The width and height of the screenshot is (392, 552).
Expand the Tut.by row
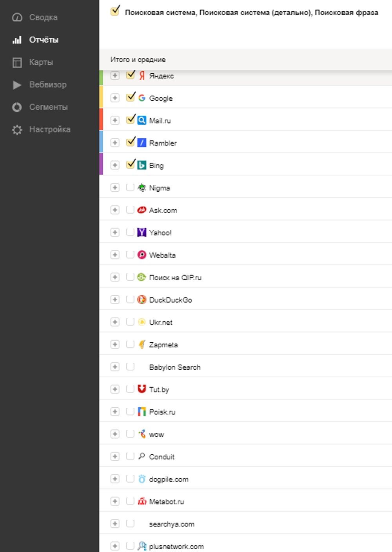[114, 389]
